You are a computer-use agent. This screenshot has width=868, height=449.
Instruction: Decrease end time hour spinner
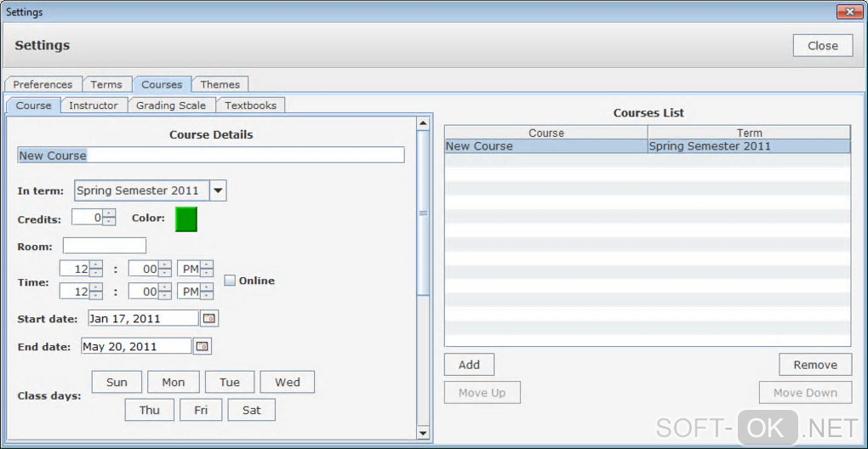coord(96,295)
